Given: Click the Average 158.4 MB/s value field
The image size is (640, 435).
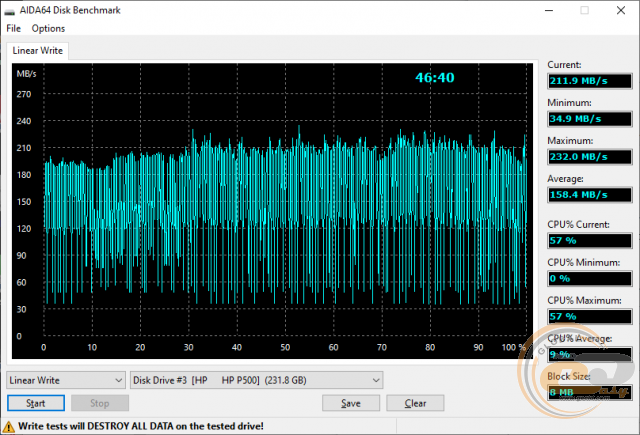Looking at the screenshot, I should coord(590,195).
